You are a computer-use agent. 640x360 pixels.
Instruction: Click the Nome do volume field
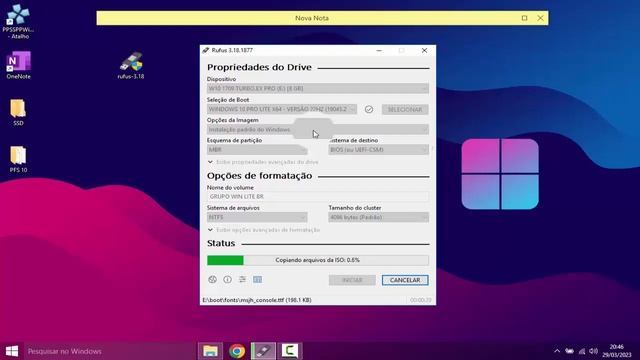click(x=318, y=197)
